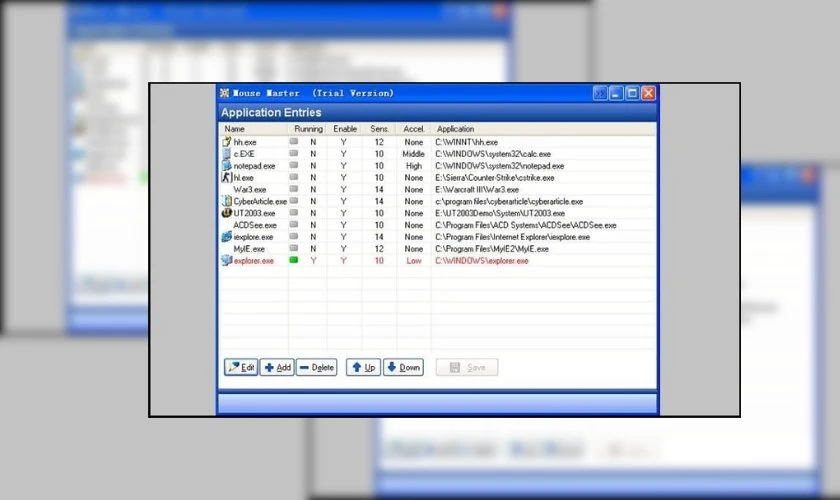Click path C:\WINDOWS\system32\calc.exe
This screenshot has width=840, height=500.
pos(493,154)
